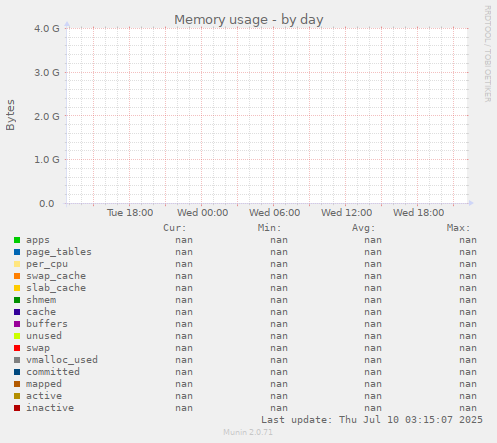This screenshot has width=497, height=443.
Task: Select the slab_cache yellow swatch
Action: coord(17,288)
